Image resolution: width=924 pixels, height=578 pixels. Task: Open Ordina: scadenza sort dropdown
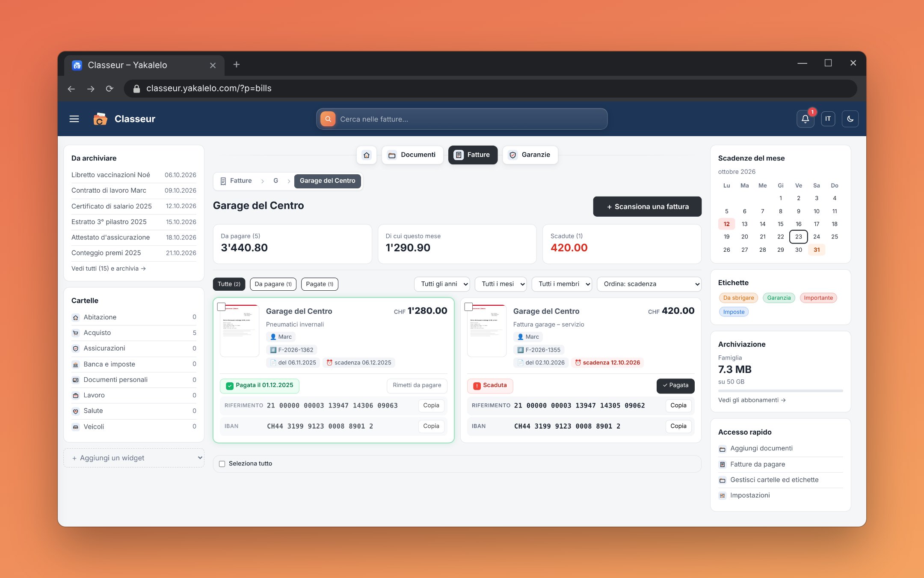point(649,284)
